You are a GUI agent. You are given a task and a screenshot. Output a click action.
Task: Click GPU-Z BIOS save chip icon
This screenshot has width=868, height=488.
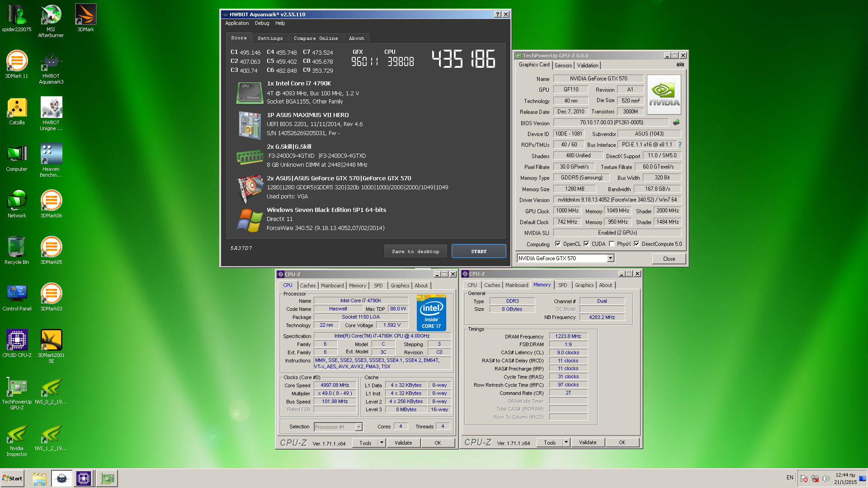click(x=676, y=122)
